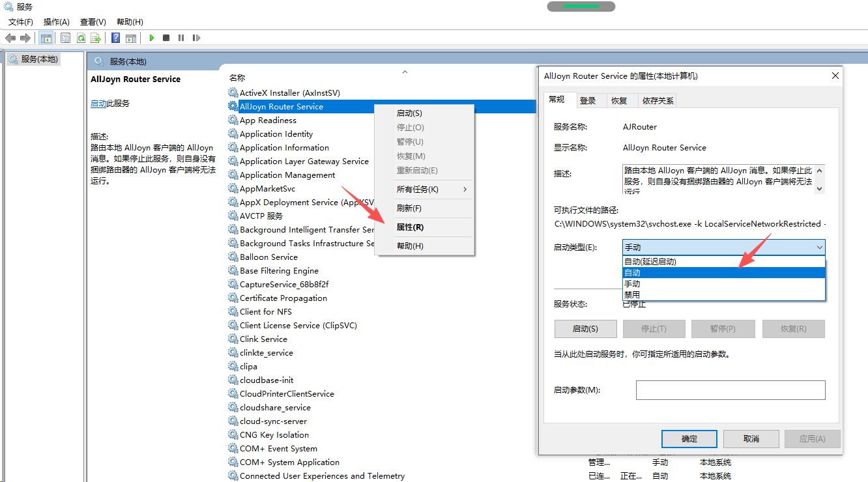Select gear icon beside App Readiness
This screenshot has height=482, width=868.
pyautogui.click(x=233, y=120)
